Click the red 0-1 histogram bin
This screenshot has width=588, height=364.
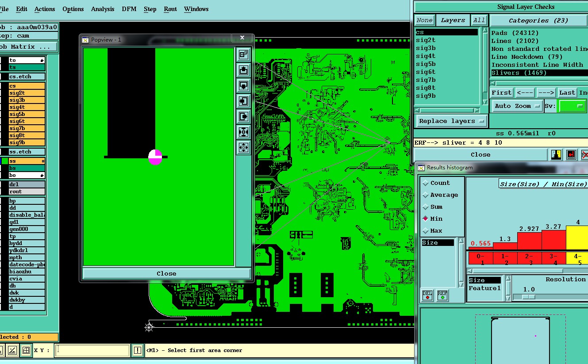[481, 259]
